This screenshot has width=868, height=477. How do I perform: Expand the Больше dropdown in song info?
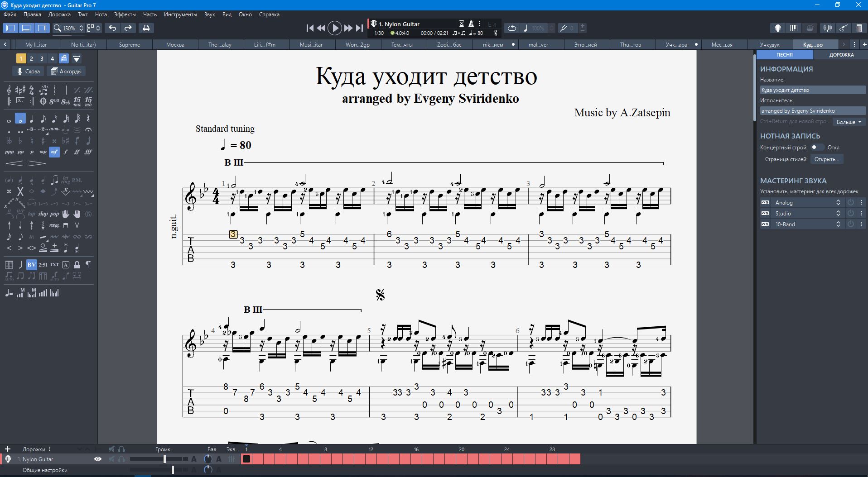849,122
